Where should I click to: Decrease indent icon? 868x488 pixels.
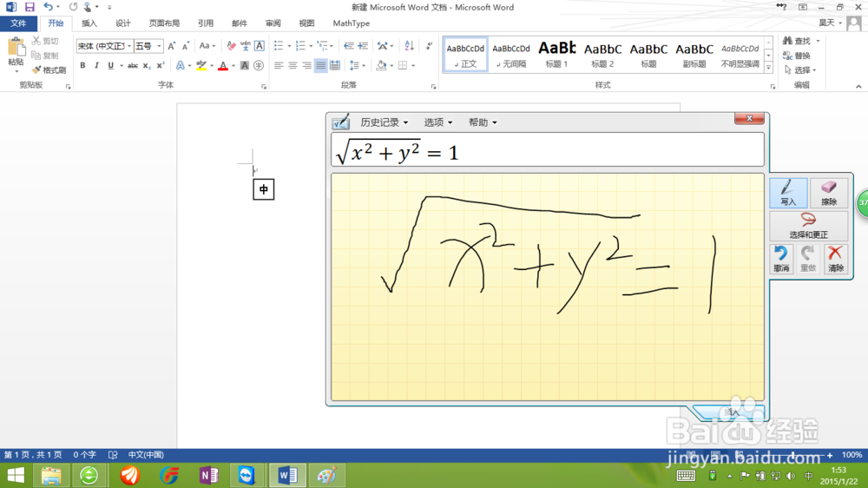pyautogui.click(x=348, y=46)
